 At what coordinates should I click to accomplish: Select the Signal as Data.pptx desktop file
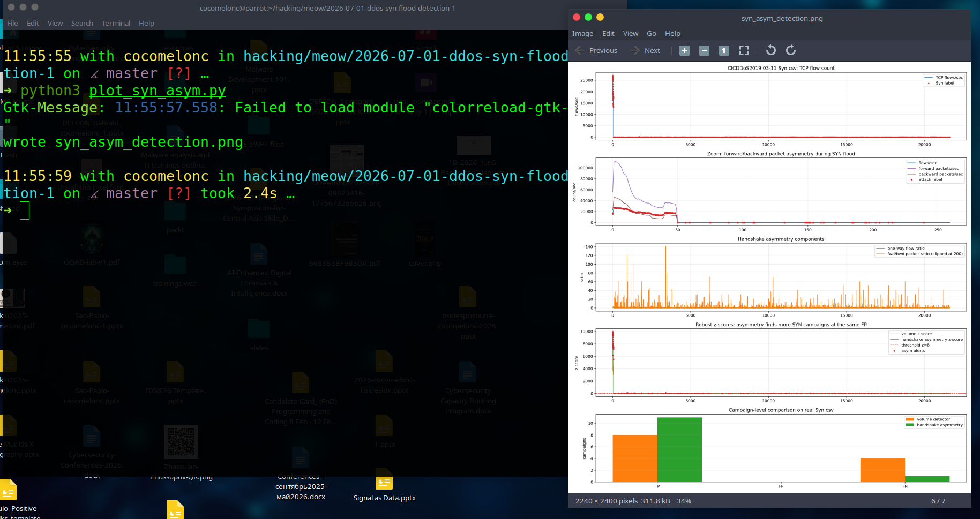pos(384,489)
